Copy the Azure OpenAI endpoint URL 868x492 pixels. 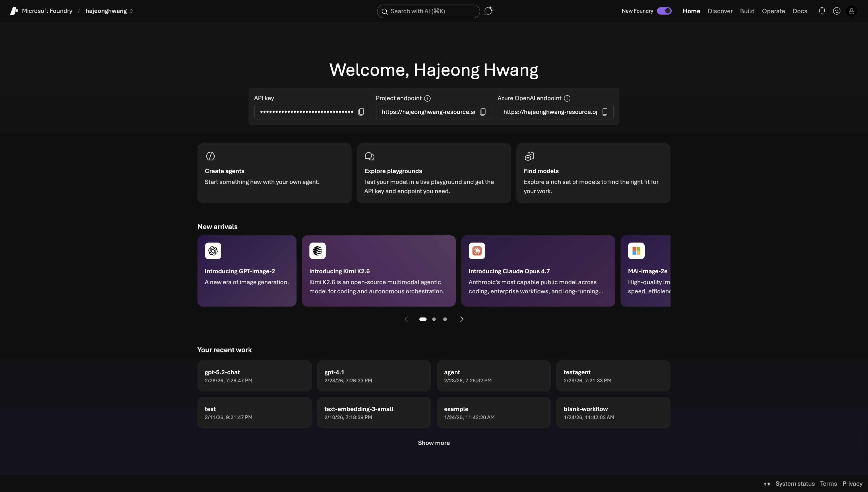[604, 112]
